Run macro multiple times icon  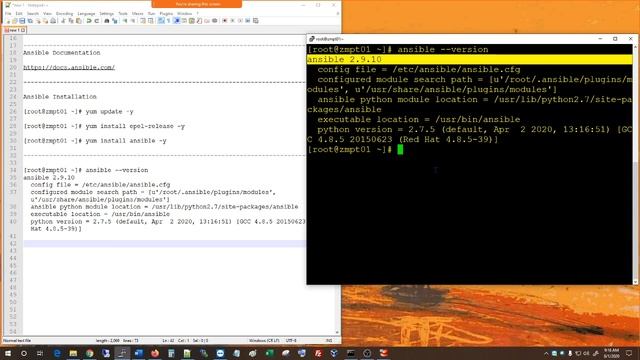pyautogui.click(x=247, y=21)
